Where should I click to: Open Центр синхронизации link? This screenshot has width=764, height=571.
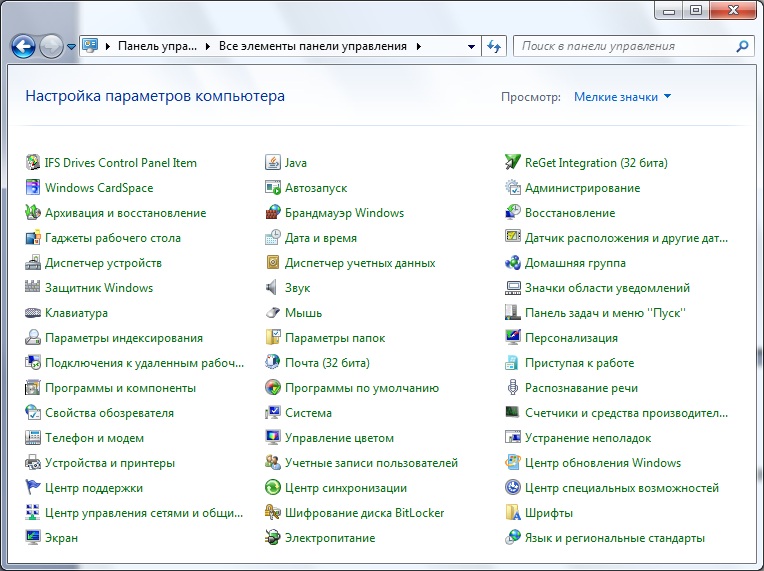click(x=346, y=488)
